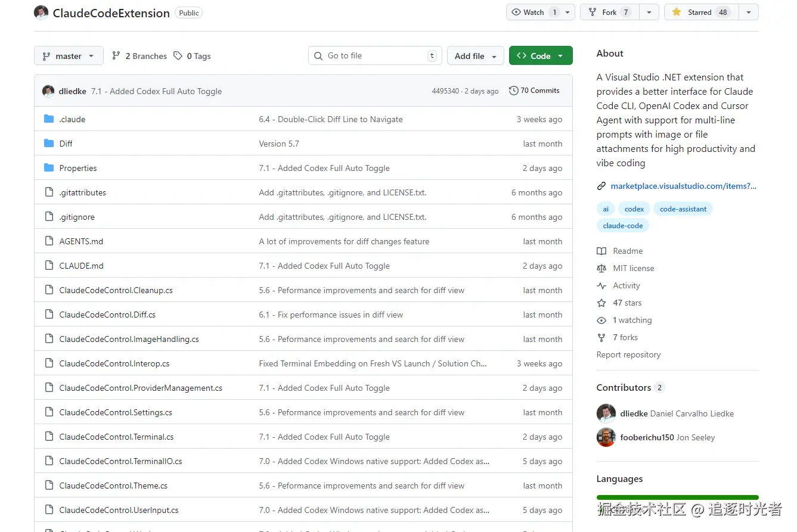Select the codex topic tag
Image resolution: width=797 pixels, height=532 pixels.
(634, 209)
